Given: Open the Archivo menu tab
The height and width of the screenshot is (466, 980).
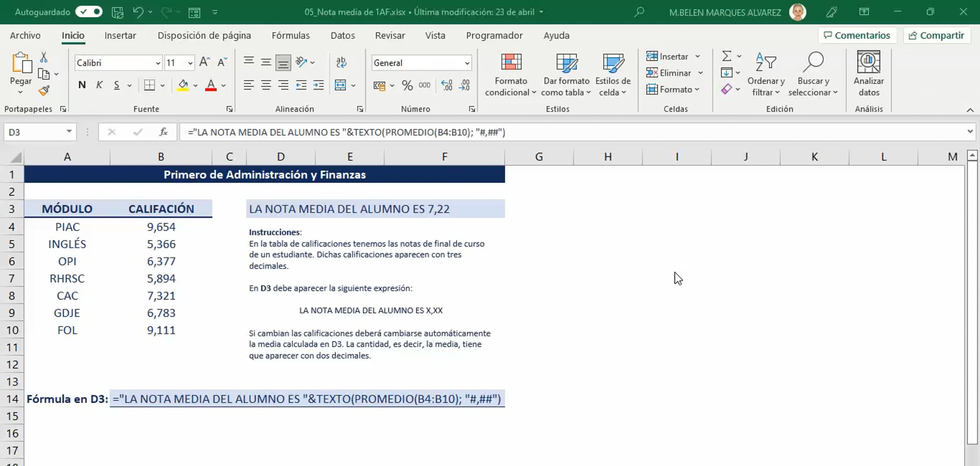Looking at the screenshot, I should click(25, 36).
